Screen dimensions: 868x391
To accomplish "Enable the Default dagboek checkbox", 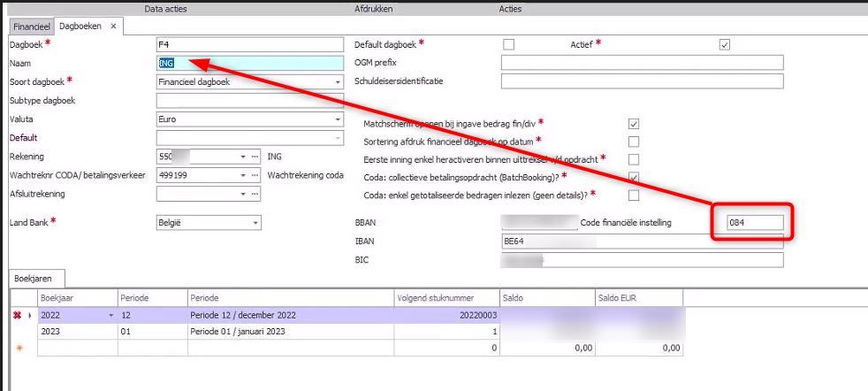I will [508, 44].
